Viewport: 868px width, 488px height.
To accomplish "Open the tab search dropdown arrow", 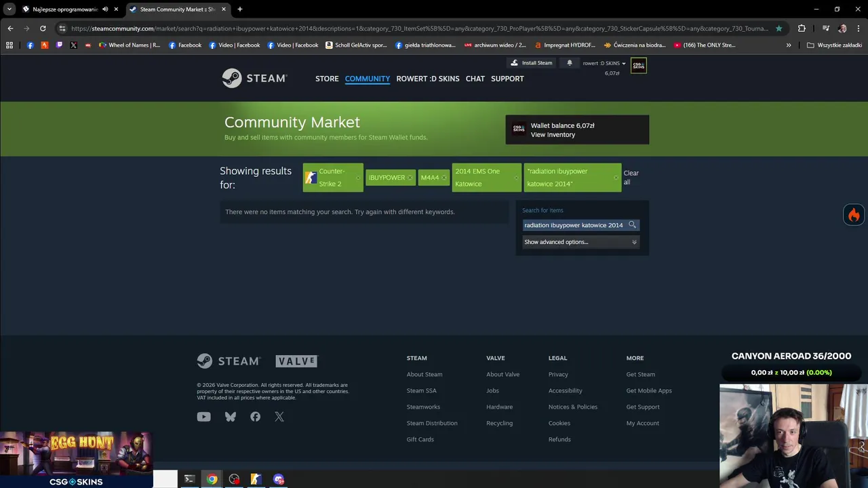I will (9, 9).
